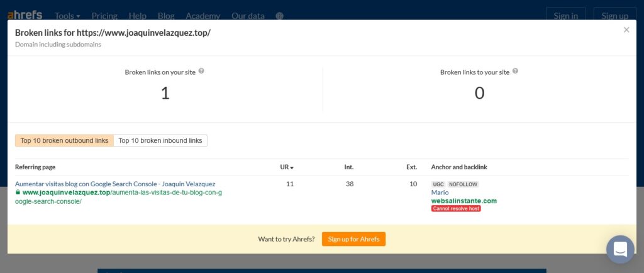The width and height of the screenshot is (644, 273).
Task: Click the Ext. column header
Action: [412, 167]
